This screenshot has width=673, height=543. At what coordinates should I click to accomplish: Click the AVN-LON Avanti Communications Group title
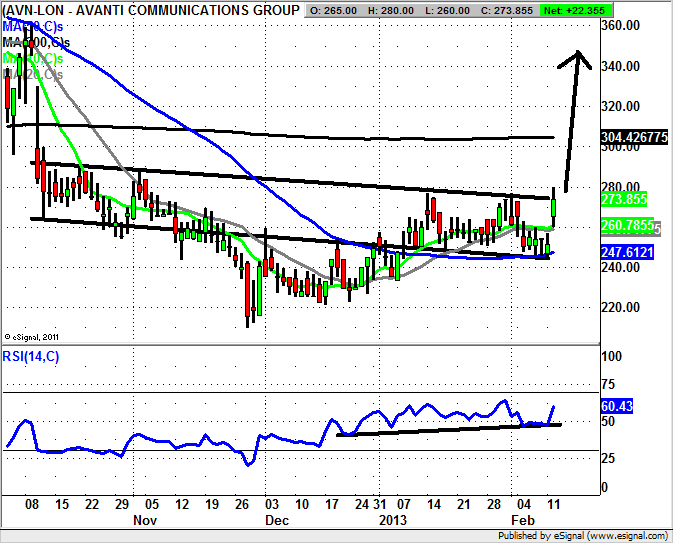(x=151, y=9)
